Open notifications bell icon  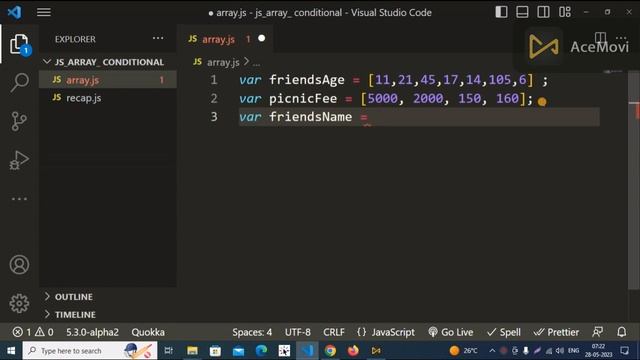tap(622, 332)
